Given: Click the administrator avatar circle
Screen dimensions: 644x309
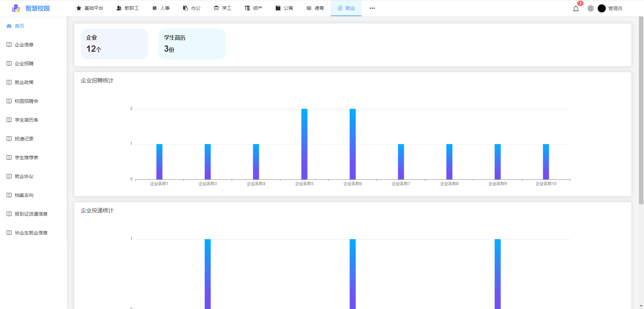Looking at the screenshot, I should (x=601, y=8).
